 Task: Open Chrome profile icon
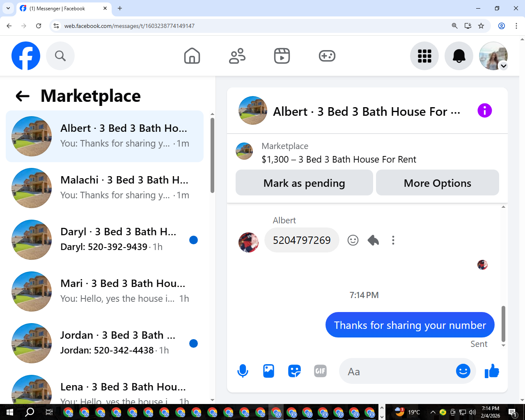[x=502, y=26]
